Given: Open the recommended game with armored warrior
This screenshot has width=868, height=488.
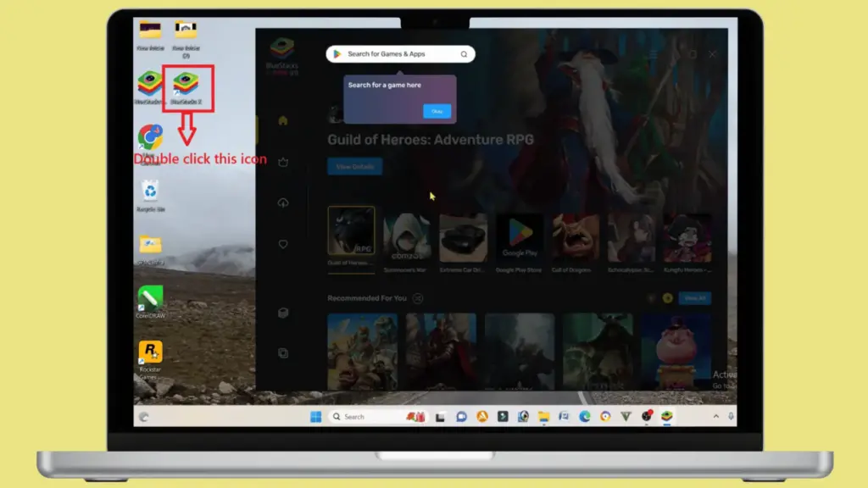Looking at the screenshot, I should (441, 352).
